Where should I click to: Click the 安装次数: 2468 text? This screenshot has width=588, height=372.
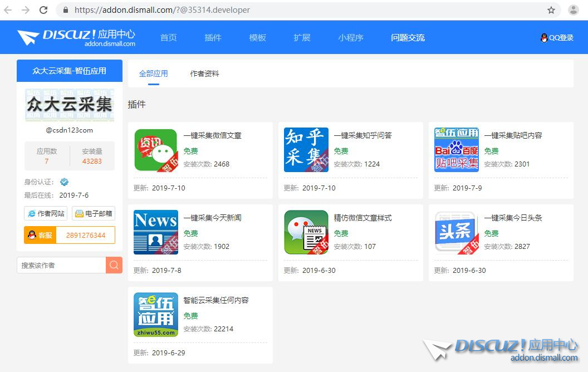pyautogui.click(x=206, y=164)
